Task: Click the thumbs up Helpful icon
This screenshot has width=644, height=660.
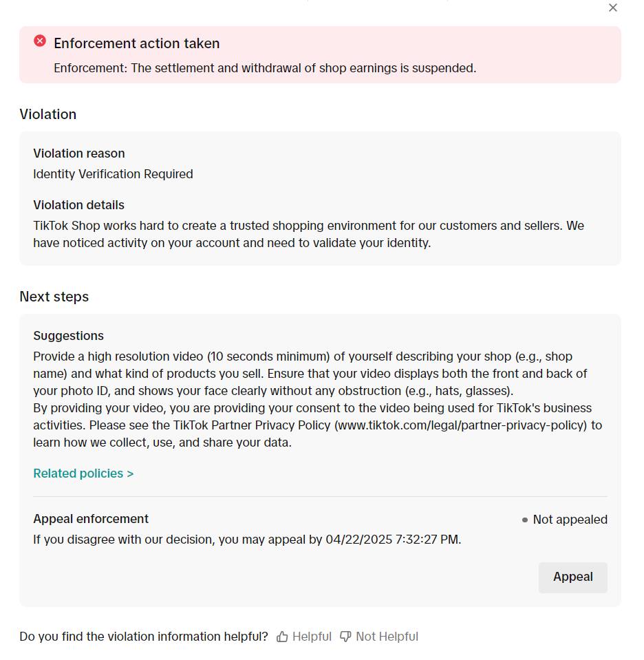Action: coord(282,637)
